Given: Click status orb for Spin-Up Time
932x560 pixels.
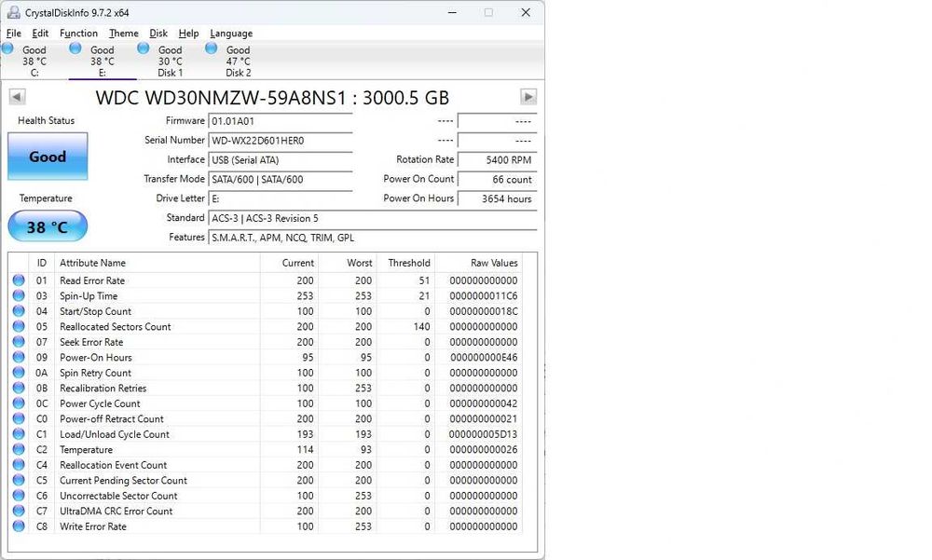Looking at the screenshot, I should 19,295.
